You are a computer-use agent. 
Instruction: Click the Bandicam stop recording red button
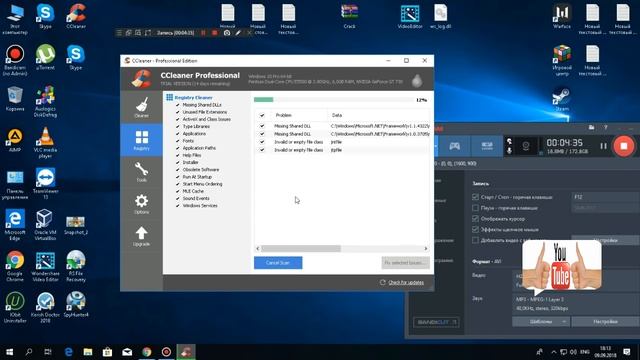click(623, 146)
